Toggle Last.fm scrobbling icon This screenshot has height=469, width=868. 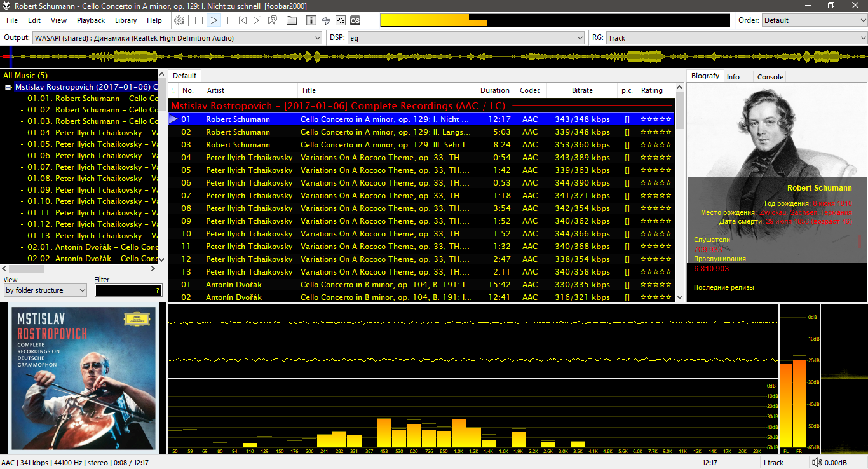(355, 20)
